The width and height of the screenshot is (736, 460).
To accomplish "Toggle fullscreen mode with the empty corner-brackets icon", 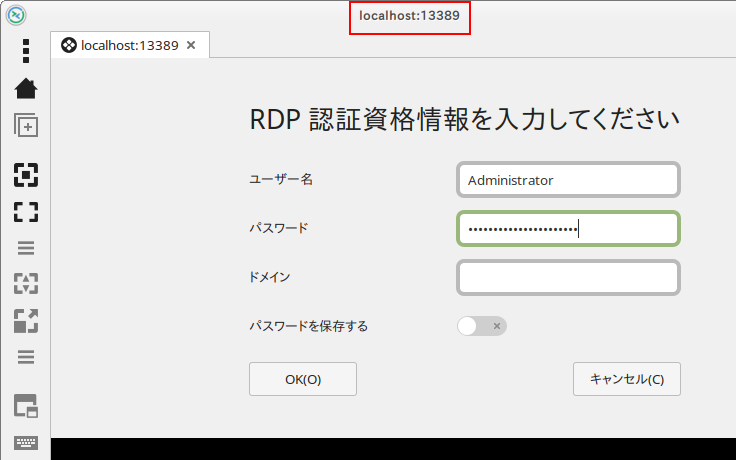I will point(26,212).
